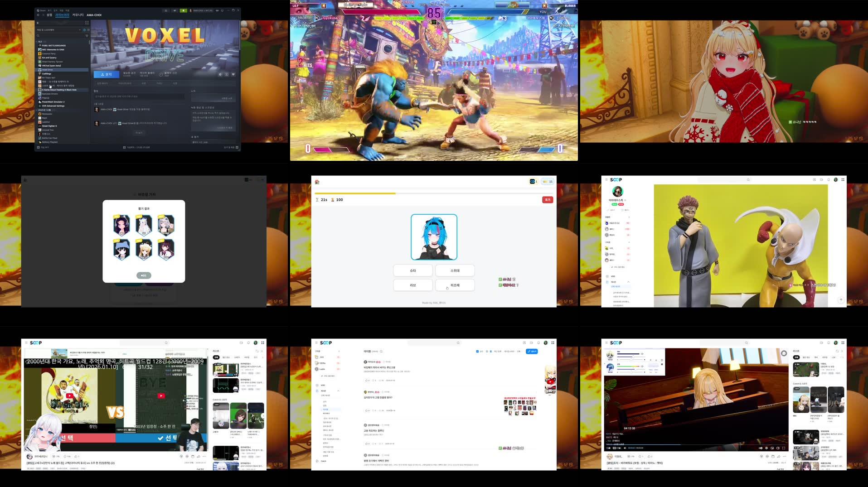Open the notifications bell on the SOOP page

click(x=538, y=342)
